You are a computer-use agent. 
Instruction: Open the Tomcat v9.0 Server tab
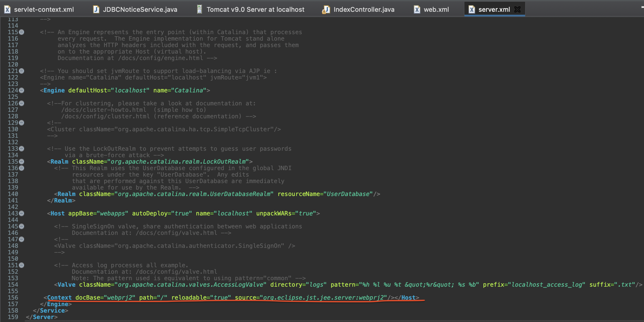tap(255, 9)
